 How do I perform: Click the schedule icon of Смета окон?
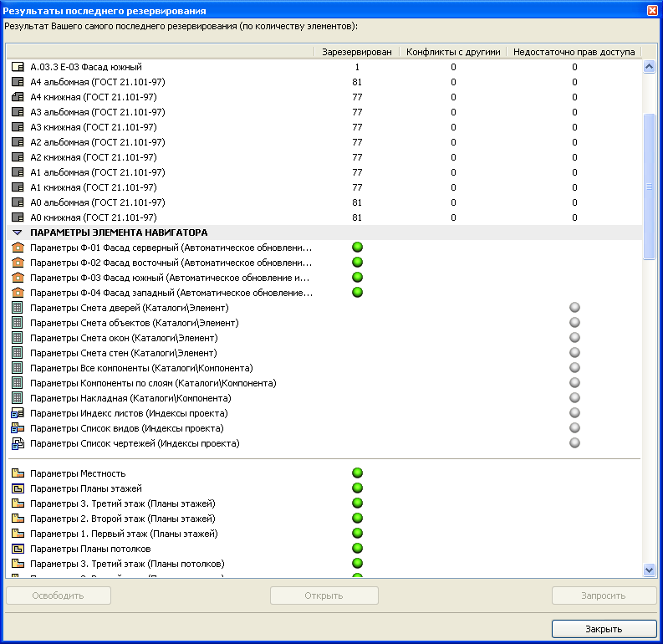coord(18,338)
